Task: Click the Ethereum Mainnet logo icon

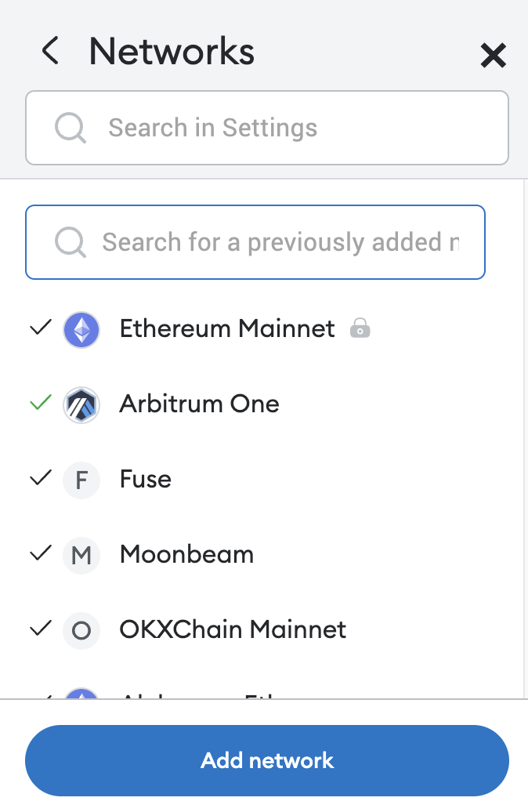Action: 81,329
